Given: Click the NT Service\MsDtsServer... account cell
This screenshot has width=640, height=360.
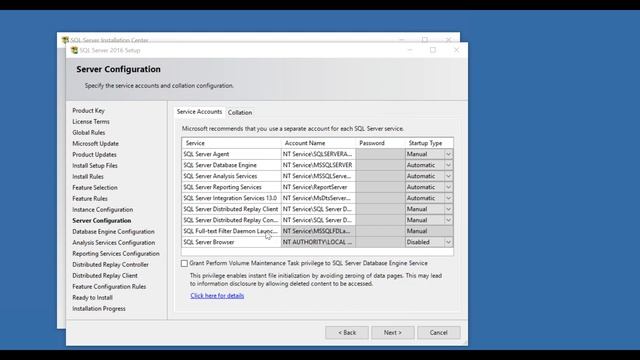Looking at the screenshot, I should (318, 198).
